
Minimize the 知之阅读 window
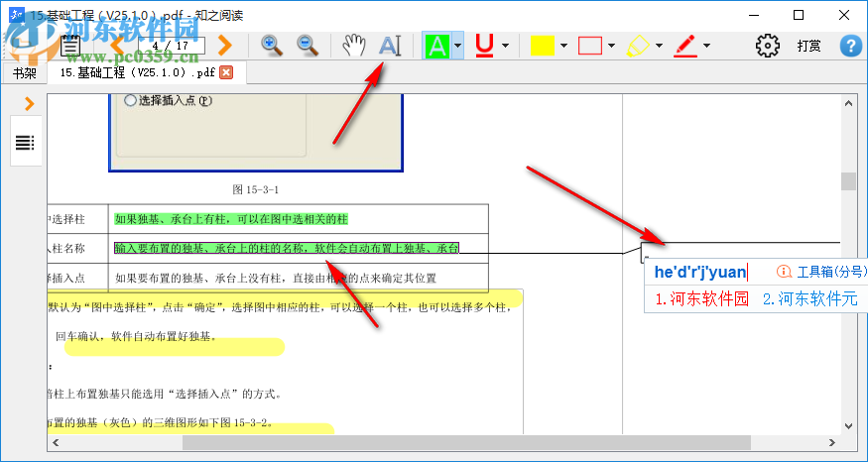[x=753, y=15]
